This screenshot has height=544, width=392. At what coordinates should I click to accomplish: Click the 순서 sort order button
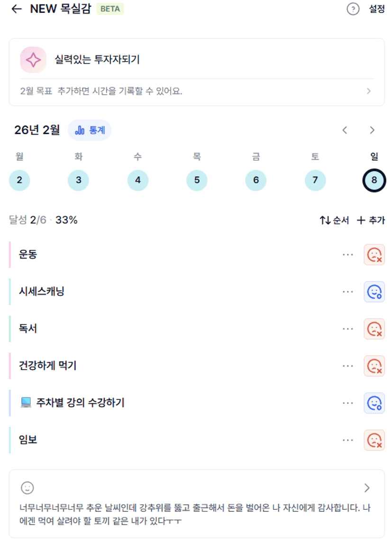335,220
